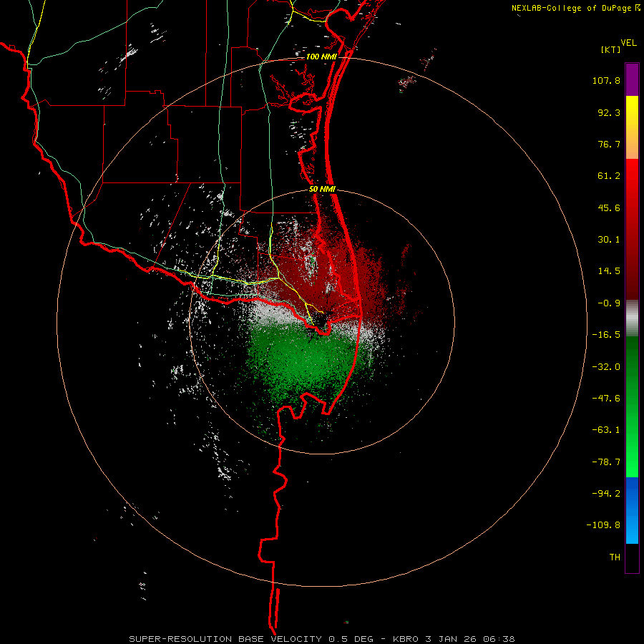The height and width of the screenshot is (644, 644).
Task: Click the 30.1 velocity scale value
Action: pyautogui.click(x=609, y=240)
